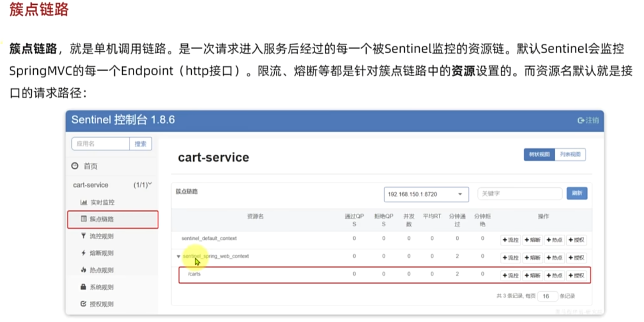This screenshot has height=322, width=644.
Task: Click the 操作 column header
Action: [543, 216]
